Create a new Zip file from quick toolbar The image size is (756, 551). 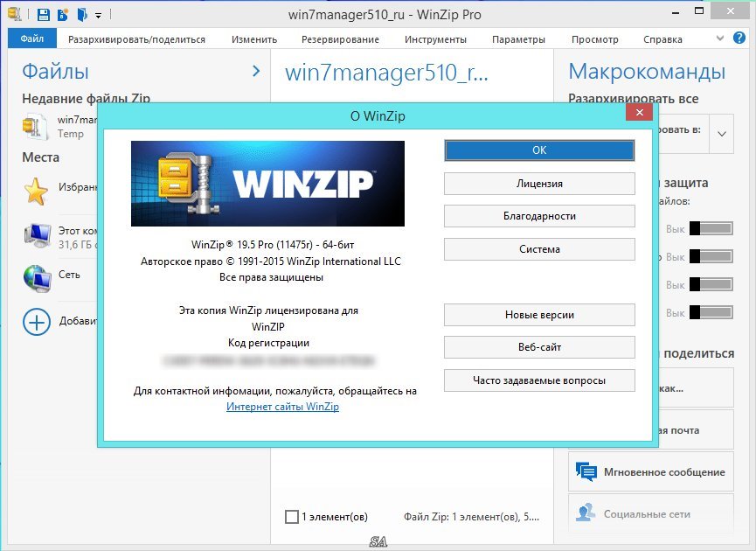(x=63, y=15)
